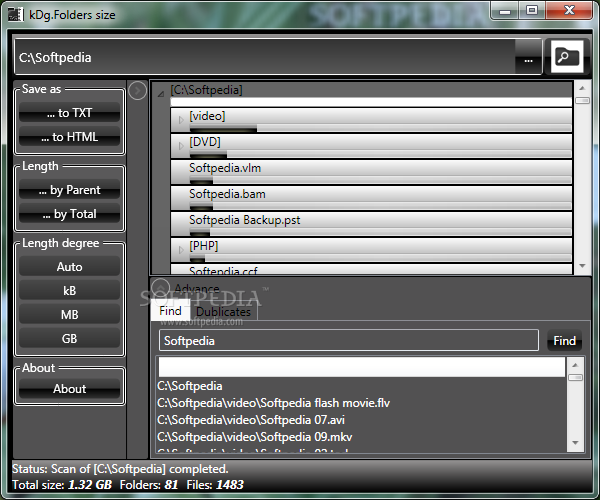
Task: Open the browse folder ellipsis button
Action: [x=528, y=57]
